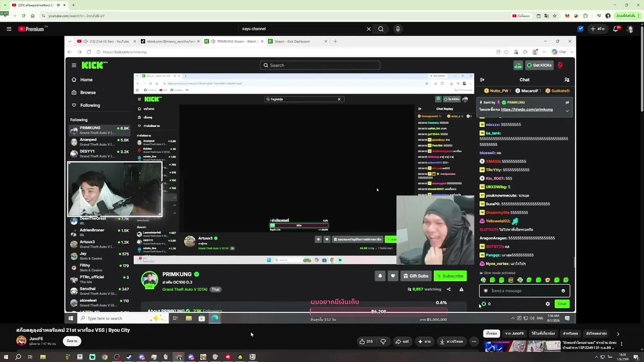The width and height of the screenshot is (644, 362).
Task: Click in the YouTube search field
Action: (x=302, y=29)
